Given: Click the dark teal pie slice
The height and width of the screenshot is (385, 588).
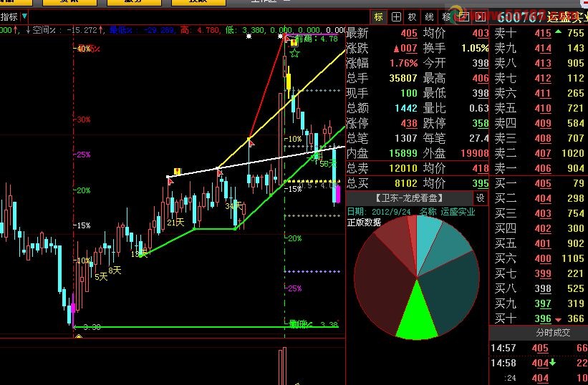Looking at the screenshot, I should (x=450, y=292).
